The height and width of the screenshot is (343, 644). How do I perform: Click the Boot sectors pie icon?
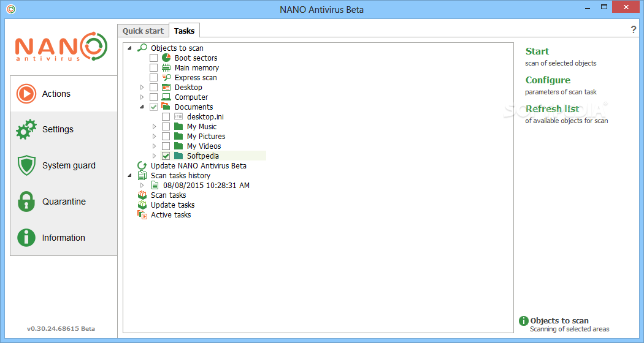[166, 58]
